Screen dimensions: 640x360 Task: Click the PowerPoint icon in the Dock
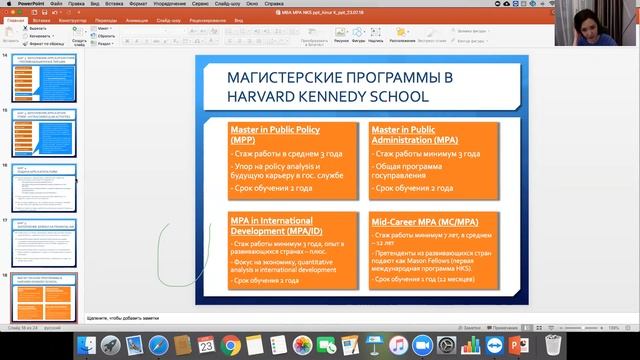519,345
